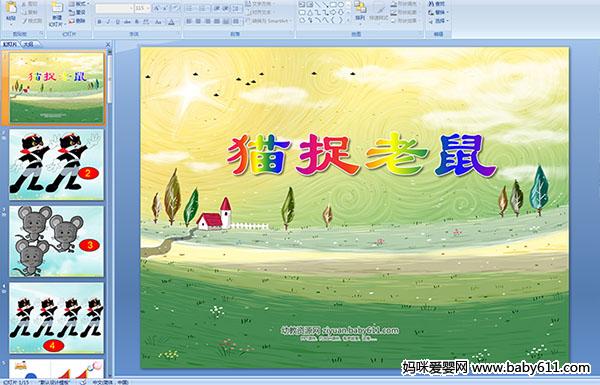This screenshot has width=600, height=385.
Task: Open Font group dialog launcher
Action: pyautogui.click(x=179, y=34)
